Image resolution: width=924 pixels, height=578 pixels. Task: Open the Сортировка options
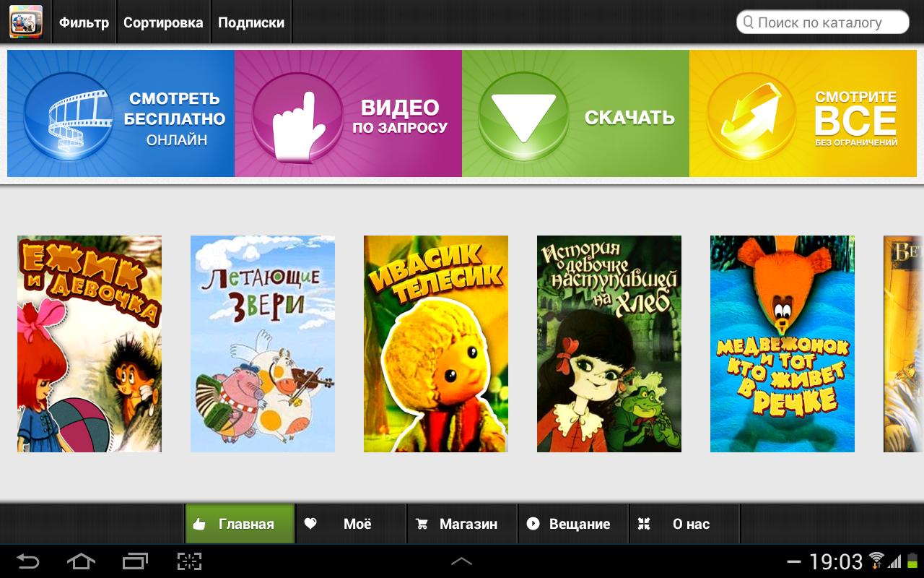pos(163,22)
